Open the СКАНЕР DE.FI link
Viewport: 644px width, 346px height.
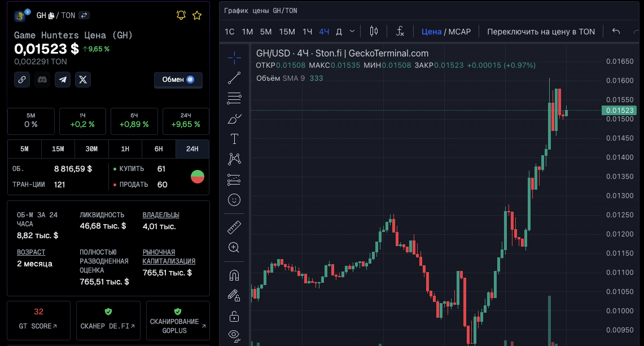pos(108,321)
